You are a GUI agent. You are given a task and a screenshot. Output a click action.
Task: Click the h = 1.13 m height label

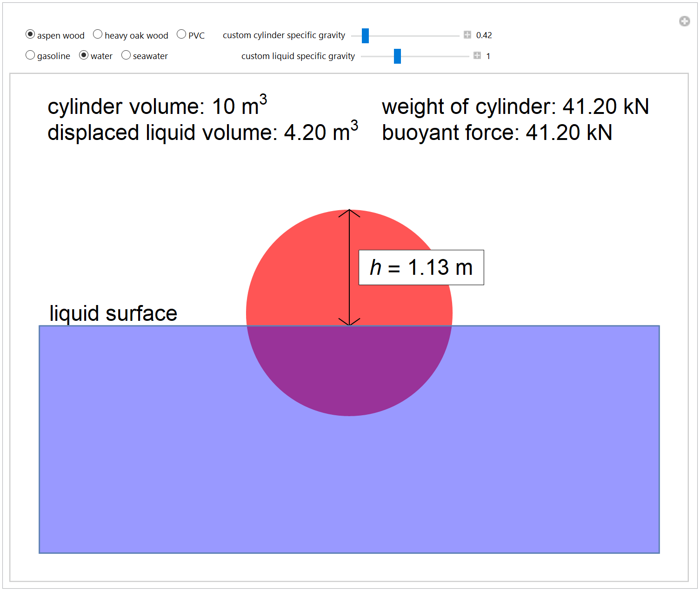[x=421, y=267]
